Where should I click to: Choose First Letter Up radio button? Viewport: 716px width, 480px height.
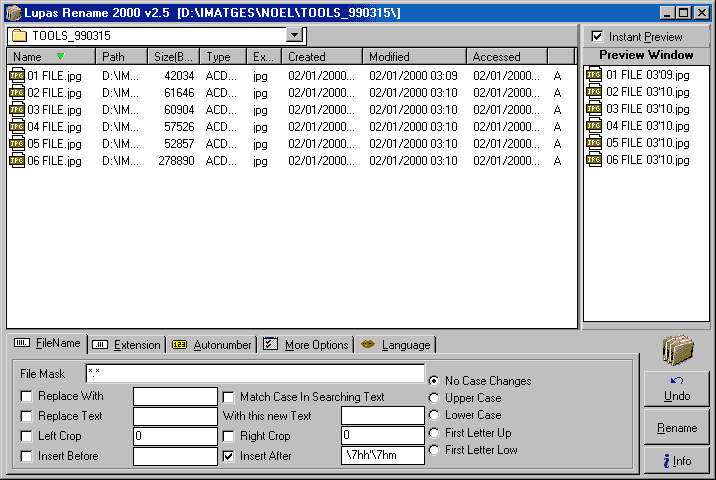[433, 433]
